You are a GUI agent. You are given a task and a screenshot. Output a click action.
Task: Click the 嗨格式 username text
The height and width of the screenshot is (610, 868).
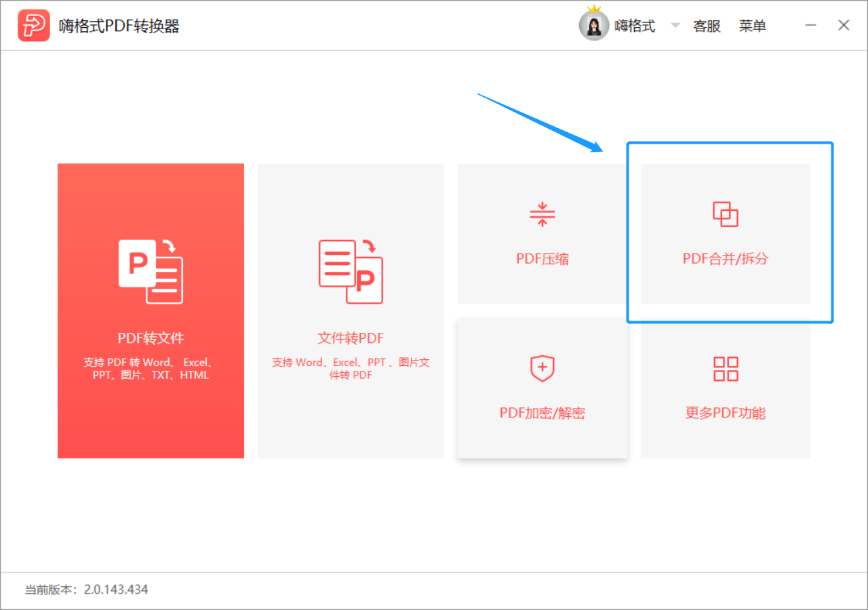tap(635, 26)
